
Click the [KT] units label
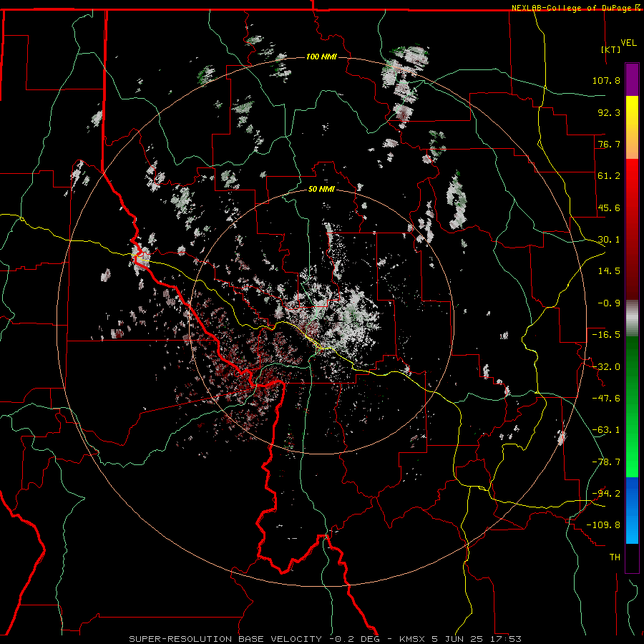(610, 49)
